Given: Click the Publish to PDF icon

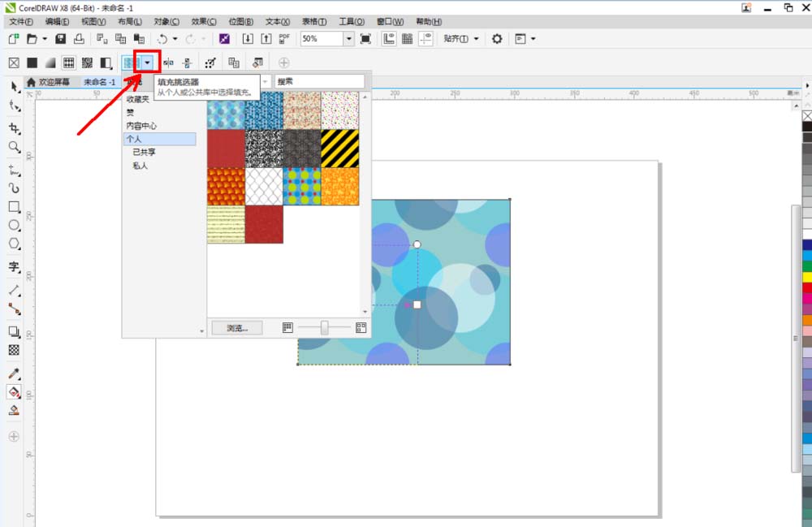Looking at the screenshot, I should [x=284, y=39].
